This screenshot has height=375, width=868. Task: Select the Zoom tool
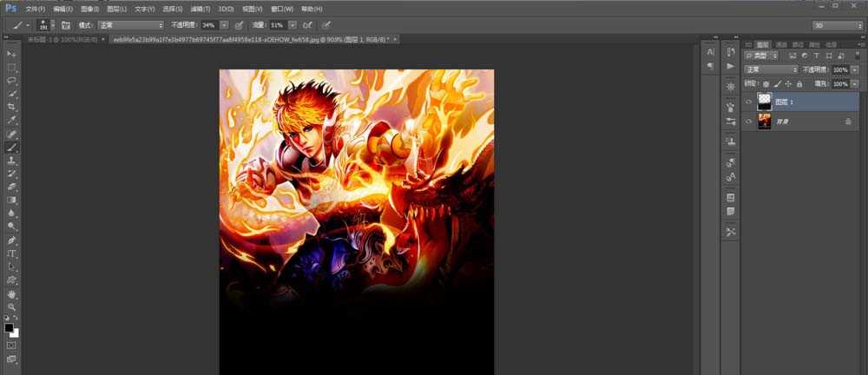pyautogui.click(x=12, y=306)
